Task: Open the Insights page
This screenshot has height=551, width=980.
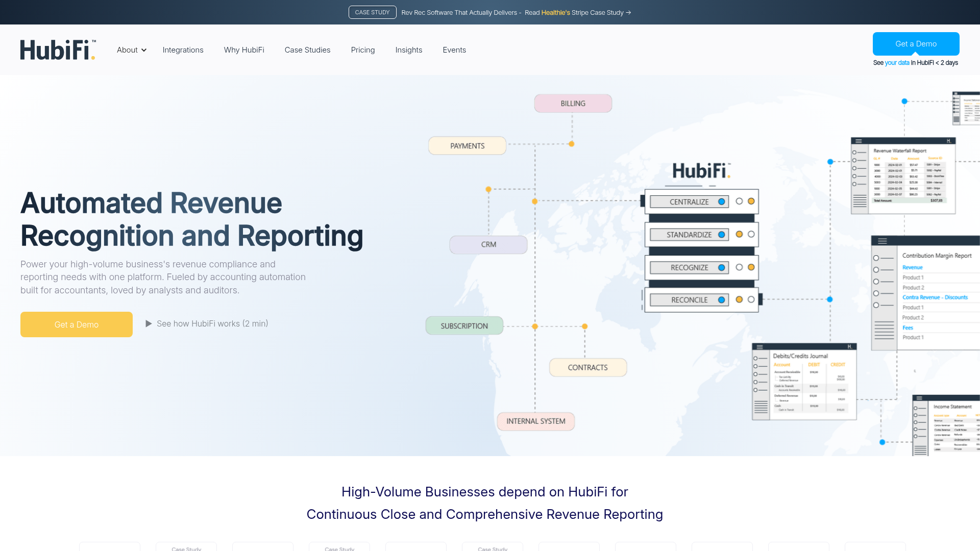Action: pos(408,49)
